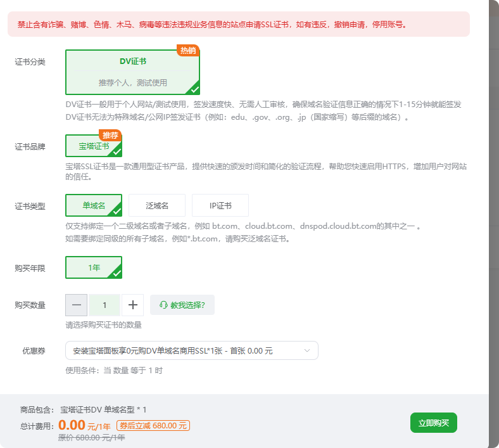The image size is (499, 448).
Task: Click the checkmark corner on 单域名 option
Action: point(117,211)
